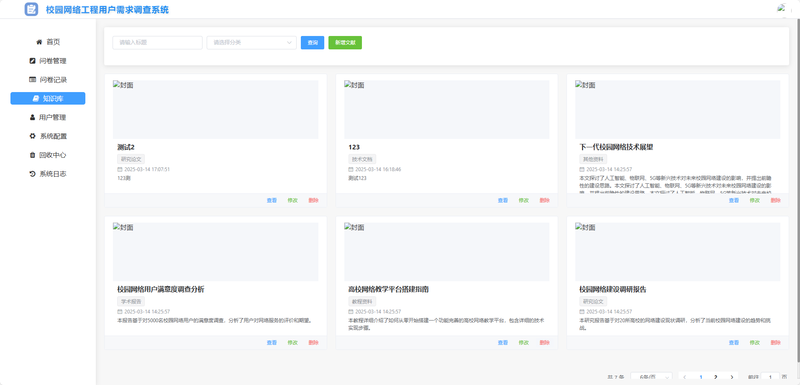Click cover image of 123 card
Screen dimensions: 800x385
(446, 109)
